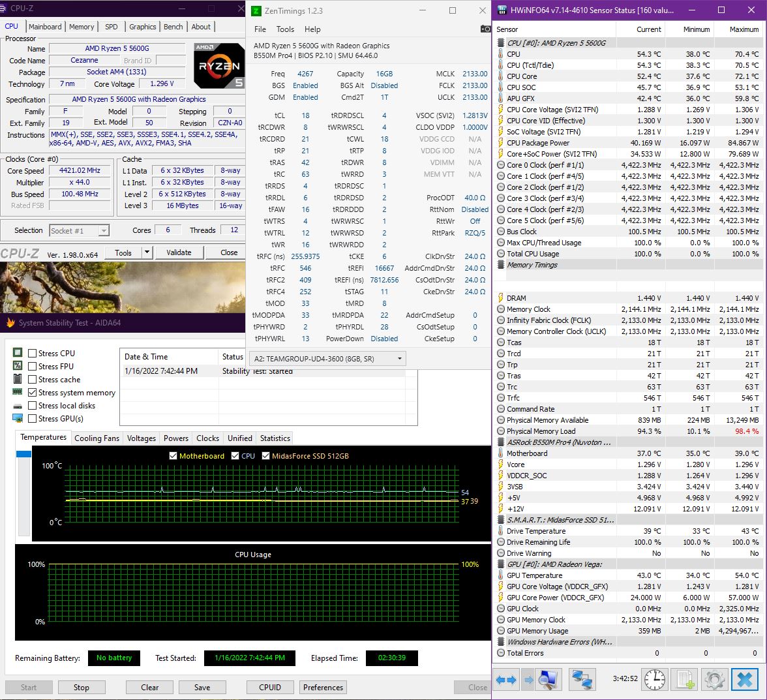Click the AIDA64 flame icon in title bar
Viewport: 767px width, 700px height.
(x=10, y=322)
